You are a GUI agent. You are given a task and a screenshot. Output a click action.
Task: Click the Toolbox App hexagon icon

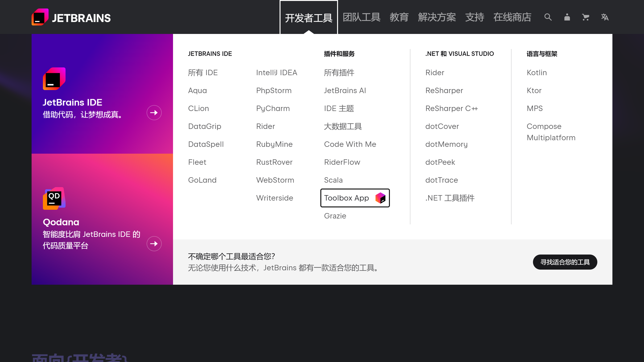point(380,198)
